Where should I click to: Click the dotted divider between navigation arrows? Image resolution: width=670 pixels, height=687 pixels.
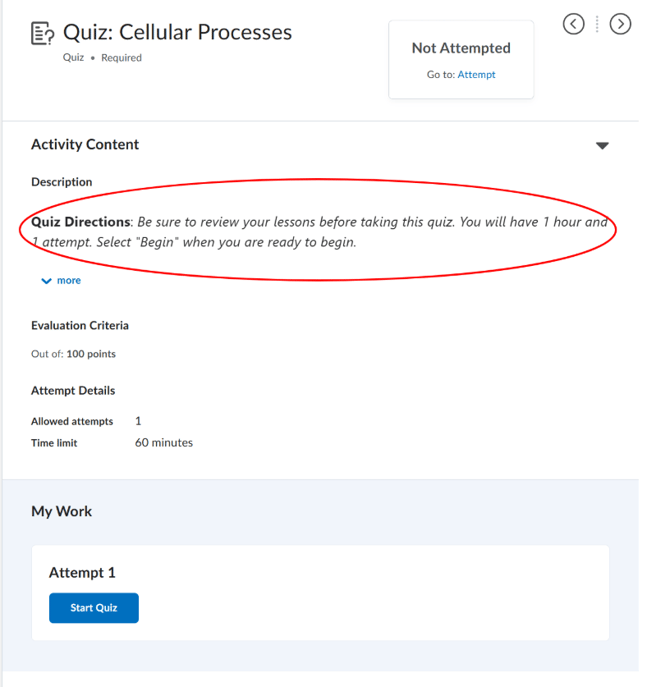(597, 24)
